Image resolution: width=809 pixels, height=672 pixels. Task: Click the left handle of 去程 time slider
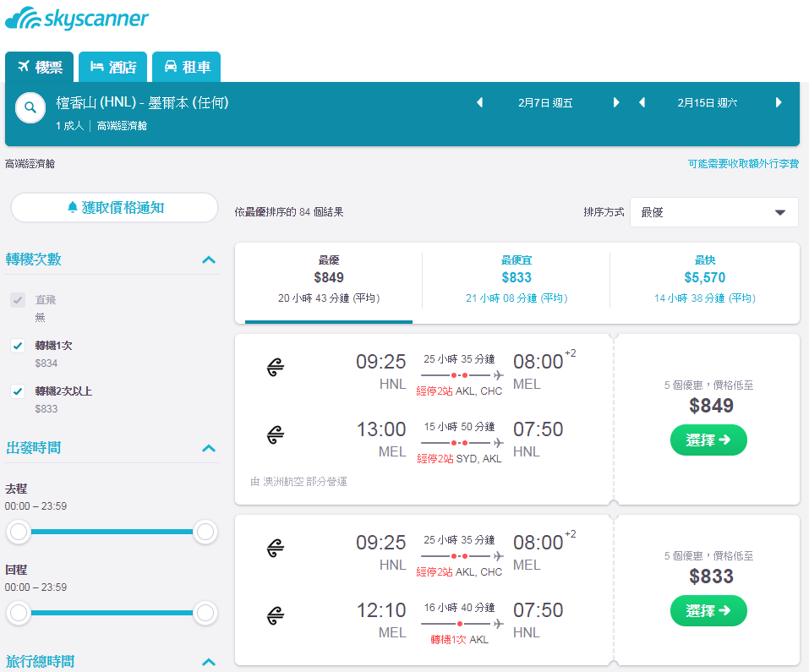(19, 532)
